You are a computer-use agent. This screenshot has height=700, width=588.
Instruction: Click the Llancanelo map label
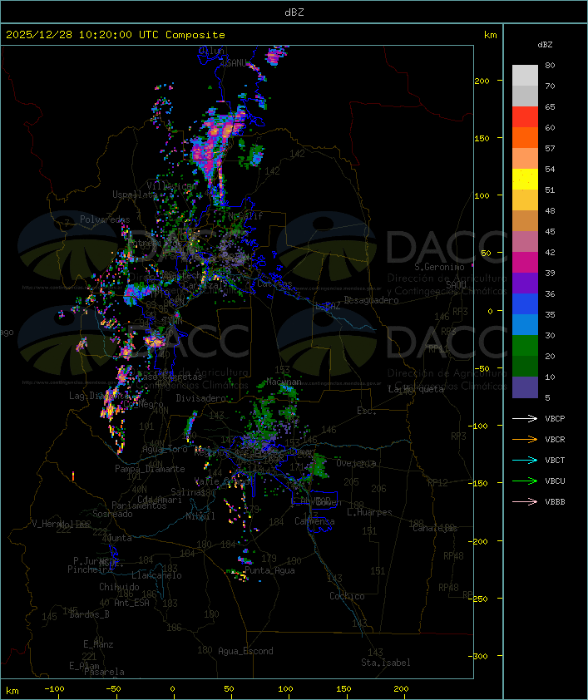(x=156, y=575)
